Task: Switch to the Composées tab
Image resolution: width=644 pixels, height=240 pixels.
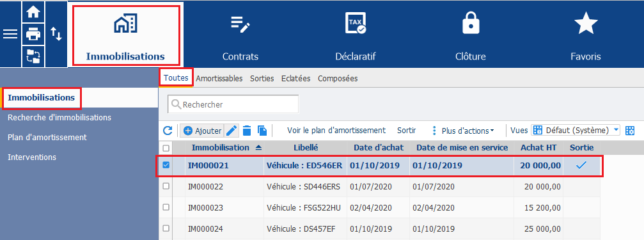Action: coord(338,79)
